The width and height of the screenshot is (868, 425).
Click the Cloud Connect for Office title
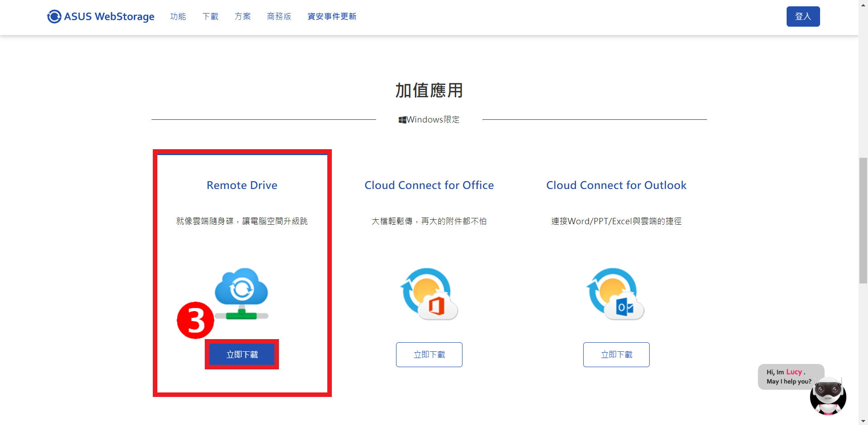[429, 185]
